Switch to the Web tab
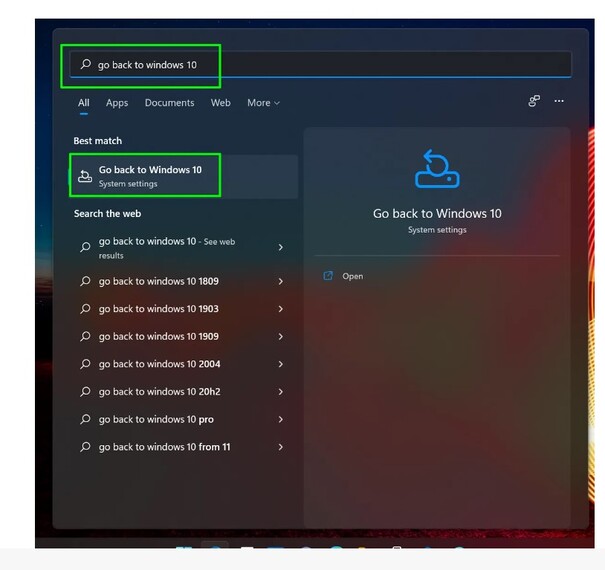Image resolution: width=605 pixels, height=570 pixels. (221, 103)
